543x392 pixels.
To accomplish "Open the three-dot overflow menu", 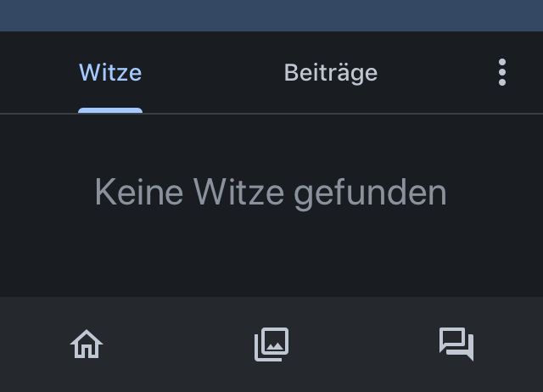I will [502, 73].
